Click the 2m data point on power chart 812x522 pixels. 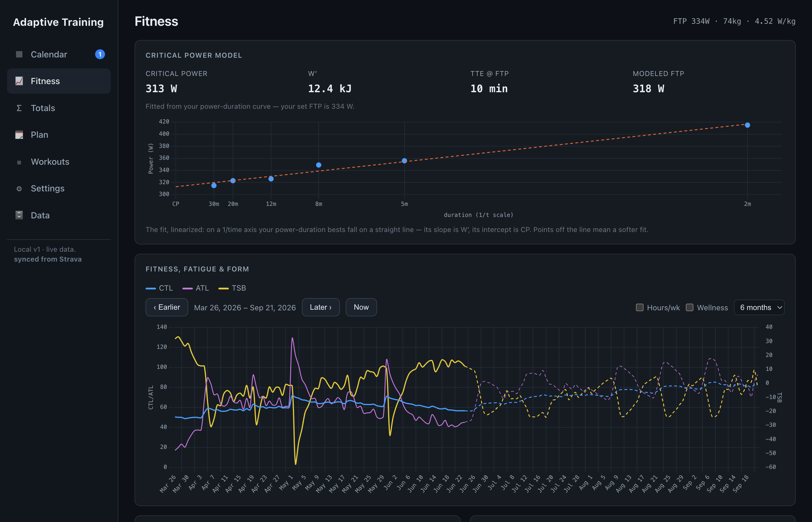747,125
